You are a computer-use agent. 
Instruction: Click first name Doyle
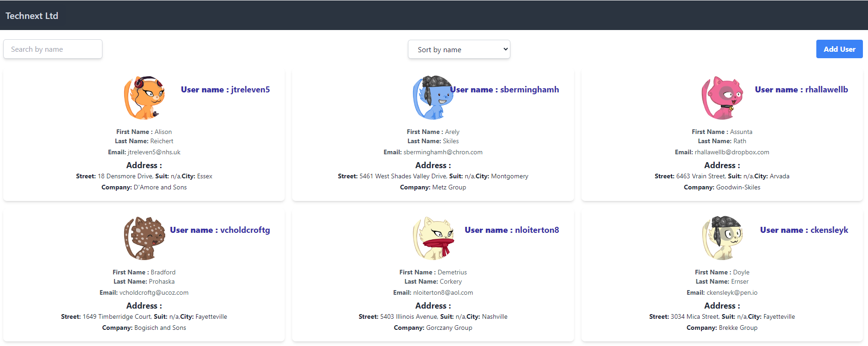pyautogui.click(x=741, y=272)
